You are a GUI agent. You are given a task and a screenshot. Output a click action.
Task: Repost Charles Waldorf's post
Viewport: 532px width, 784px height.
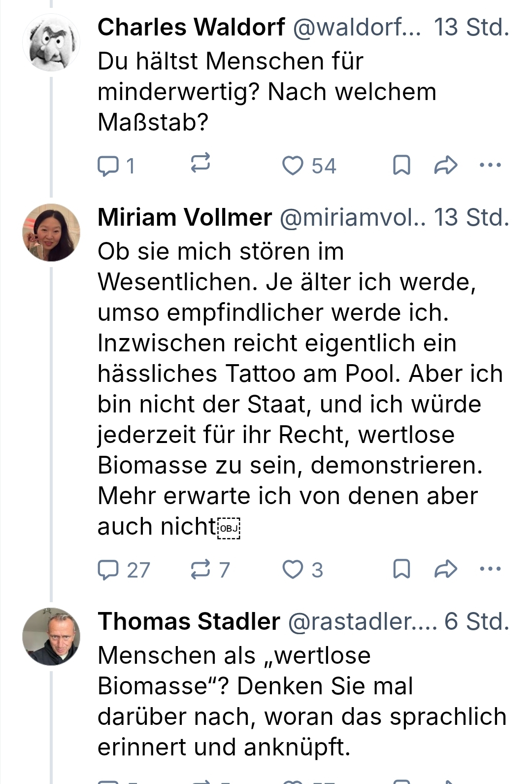tap(200, 163)
